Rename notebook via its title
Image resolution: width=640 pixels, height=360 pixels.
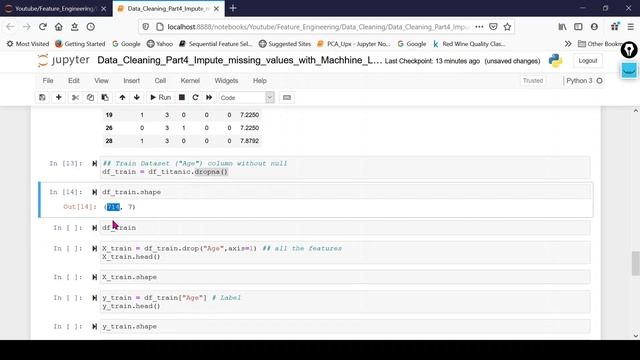(x=239, y=60)
